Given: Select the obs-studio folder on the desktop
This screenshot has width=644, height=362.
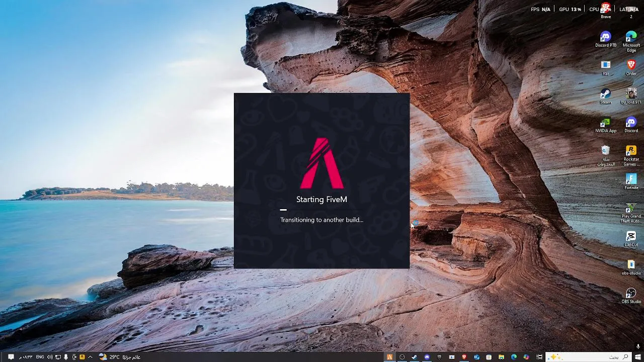Looking at the screenshot, I should point(631,267).
